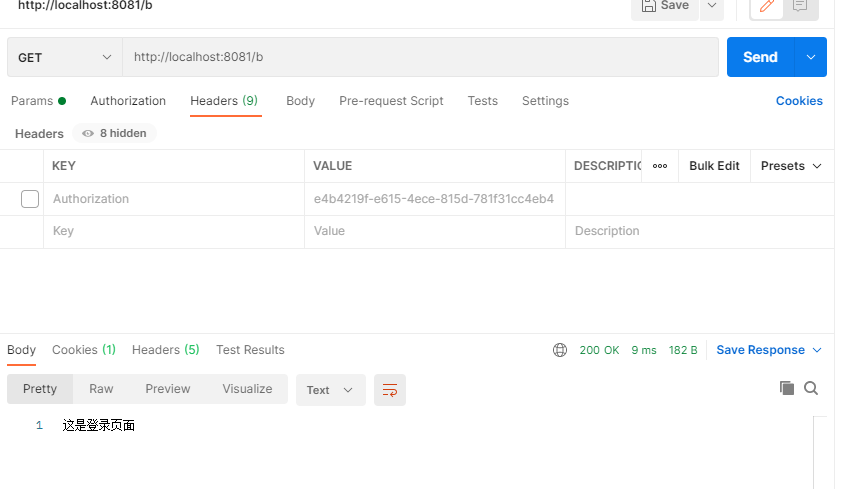Viewport: 849px width, 489px height.
Task: Click the empty Description input field
Action: (x=700, y=232)
